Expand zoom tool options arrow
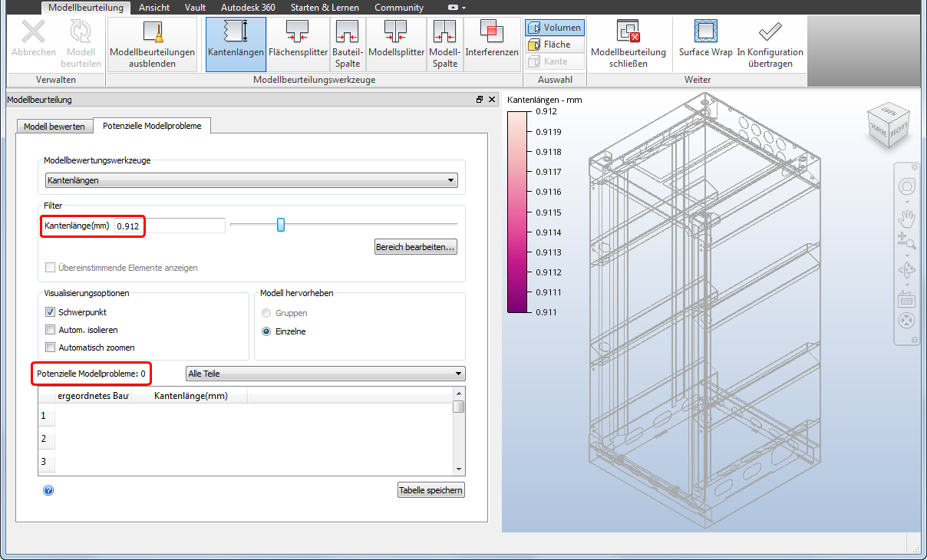 (x=907, y=255)
